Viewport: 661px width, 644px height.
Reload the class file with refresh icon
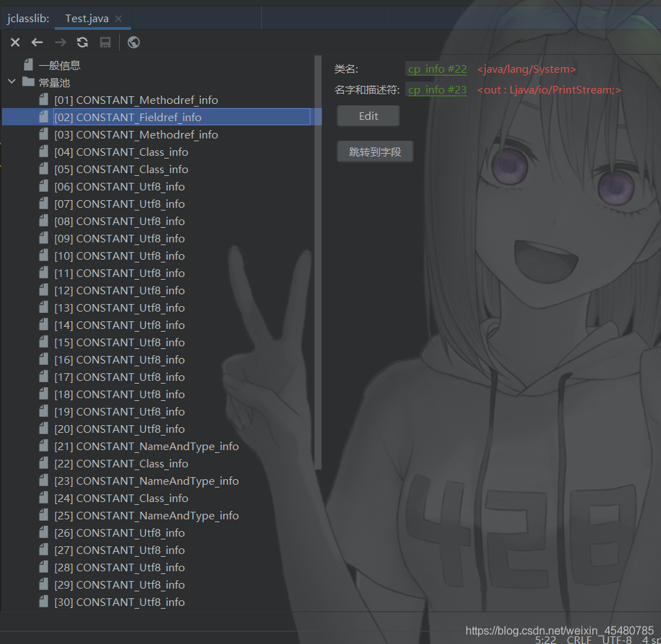coord(82,42)
